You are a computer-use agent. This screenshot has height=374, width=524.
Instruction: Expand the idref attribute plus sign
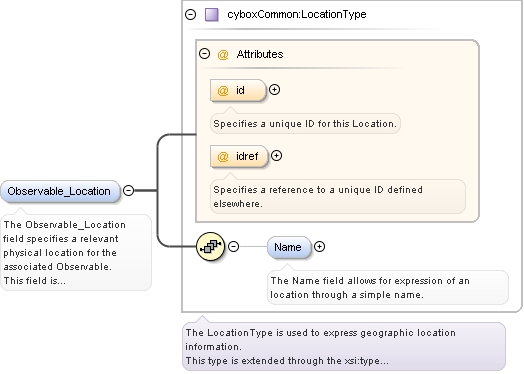276,156
